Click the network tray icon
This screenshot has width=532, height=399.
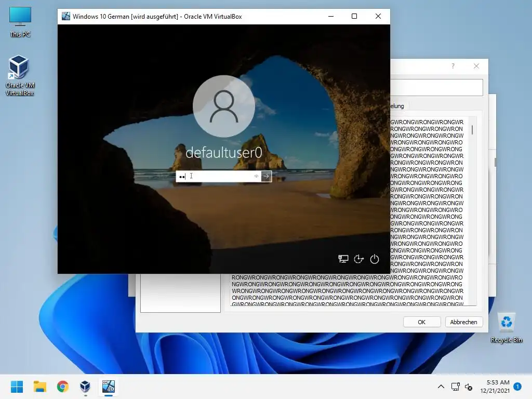coord(455,387)
